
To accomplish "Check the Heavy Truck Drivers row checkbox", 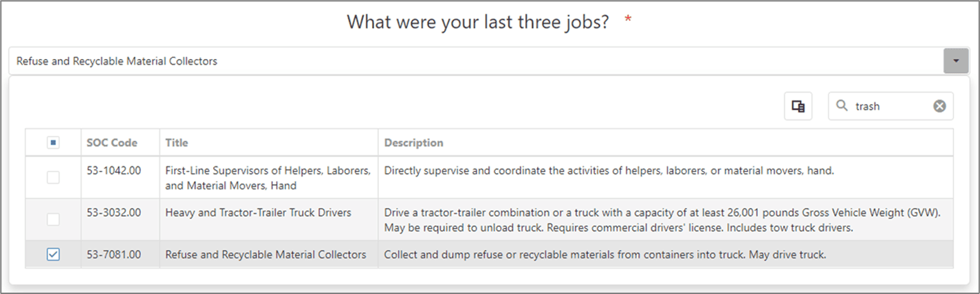I will [x=53, y=219].
